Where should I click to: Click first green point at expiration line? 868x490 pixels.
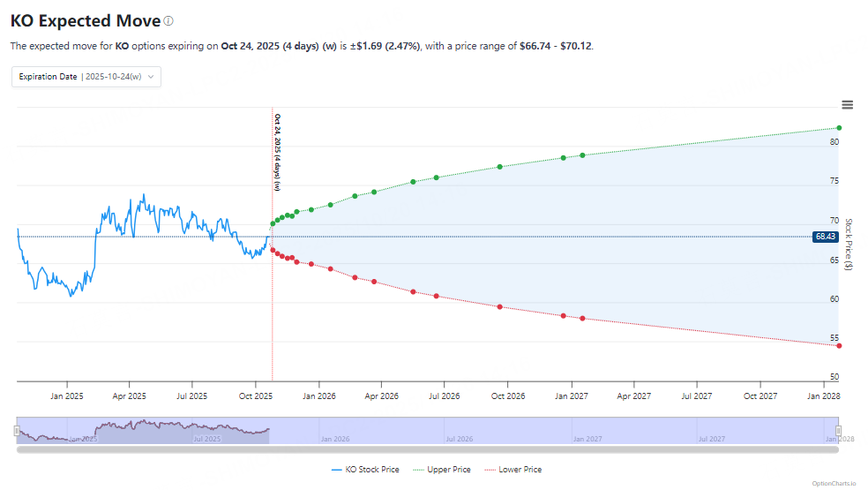(x=273, y=224)
